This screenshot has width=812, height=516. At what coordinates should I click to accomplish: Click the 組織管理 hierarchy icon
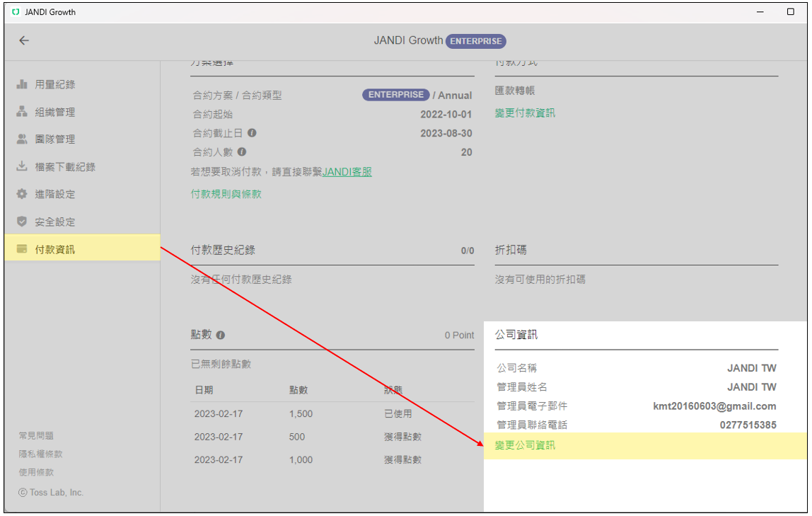coord(22,111)
